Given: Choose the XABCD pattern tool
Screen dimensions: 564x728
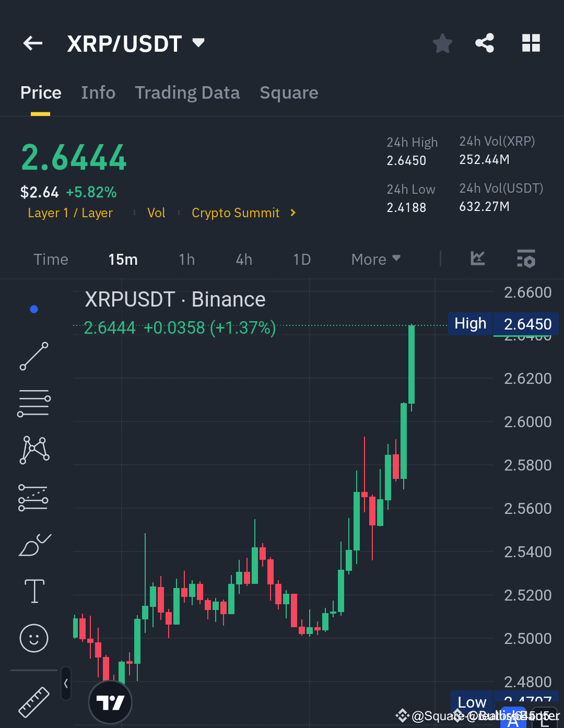Looking at the screenshot, I should point(33,449).
